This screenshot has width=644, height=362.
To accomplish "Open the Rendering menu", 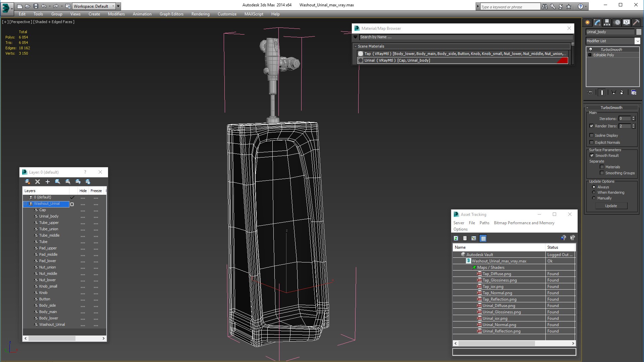I will (200, 14).
